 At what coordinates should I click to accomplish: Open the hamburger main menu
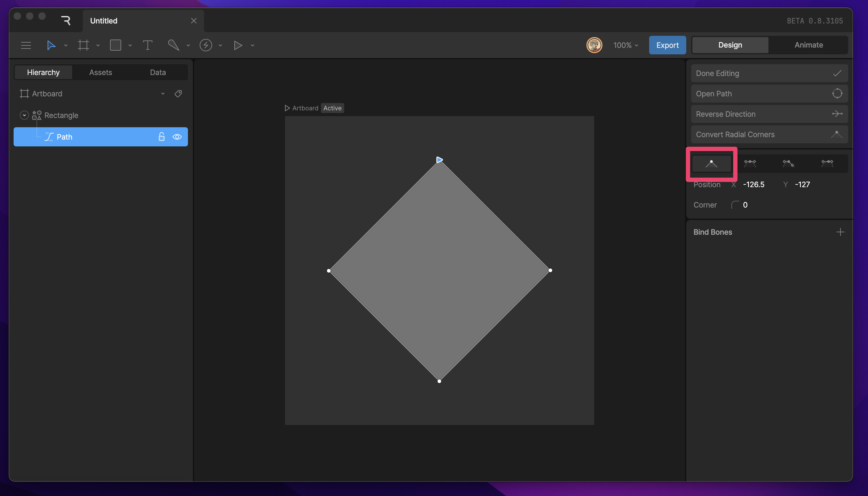click(26, 45)
